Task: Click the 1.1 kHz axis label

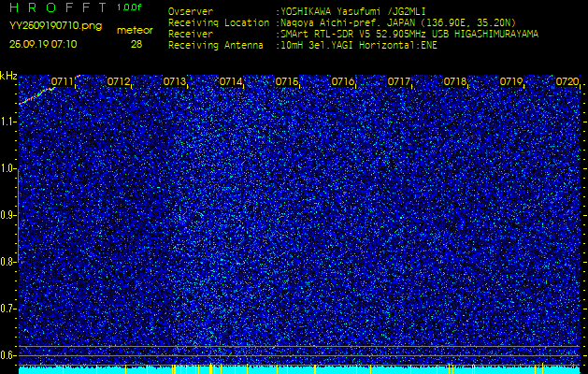Action: click(7, 122)
